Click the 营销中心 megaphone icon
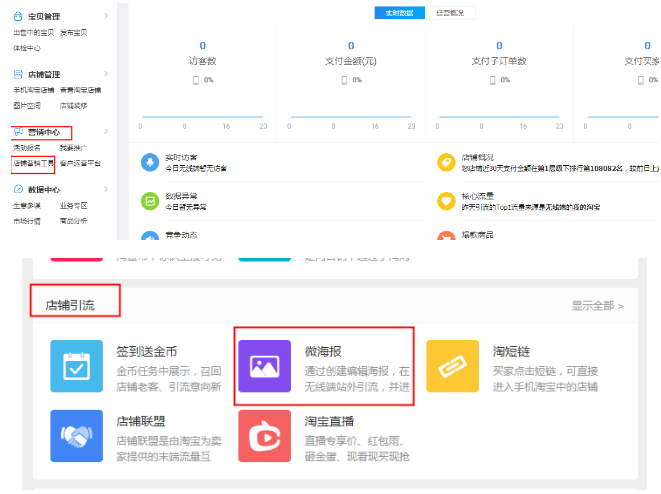This screenshot has height=494, width=661. 18,132
